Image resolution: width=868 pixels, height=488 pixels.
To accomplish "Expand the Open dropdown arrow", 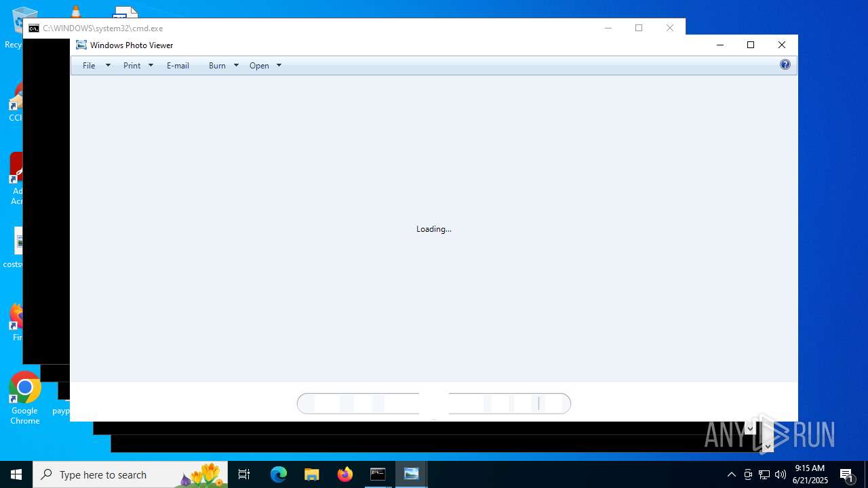I will (279, 66).
